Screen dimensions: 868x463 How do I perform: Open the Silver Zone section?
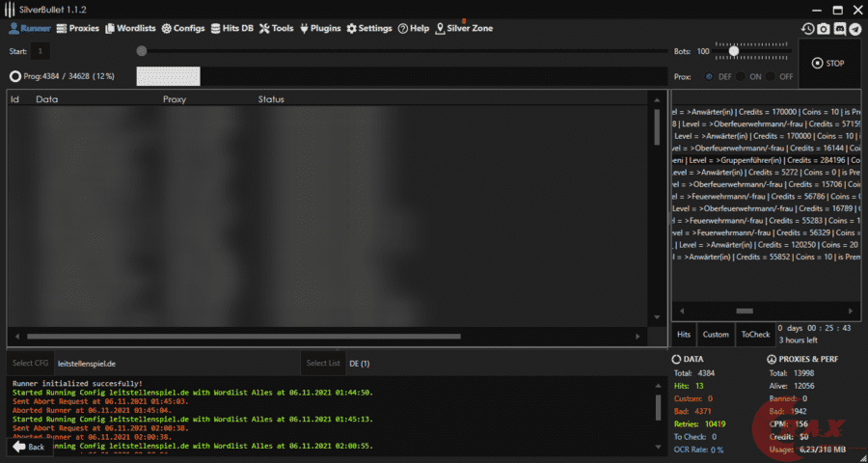464,28
